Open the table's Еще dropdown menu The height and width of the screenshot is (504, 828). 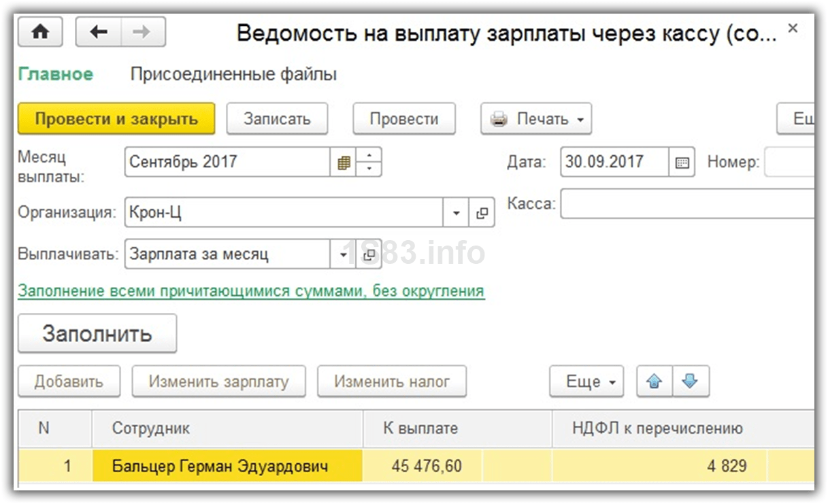tap(586, 382)
